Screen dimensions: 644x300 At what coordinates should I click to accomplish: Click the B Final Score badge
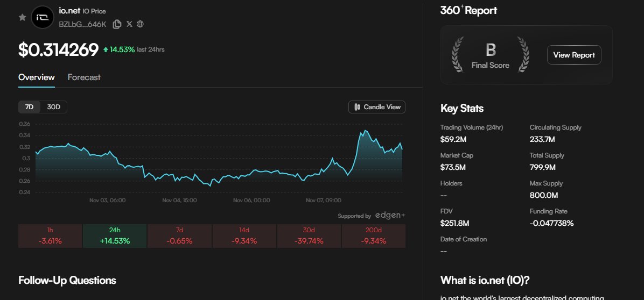(x=490, y=55)
